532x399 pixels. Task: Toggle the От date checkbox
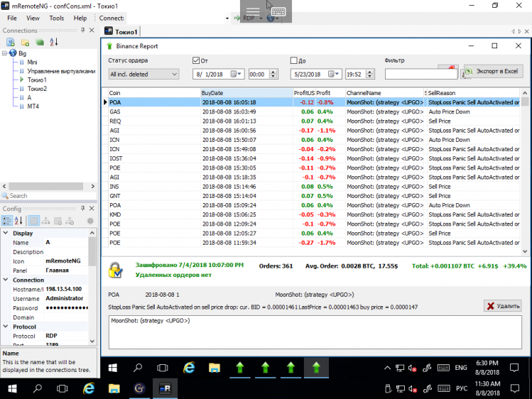pyautogui.click(x=196, y=60)
